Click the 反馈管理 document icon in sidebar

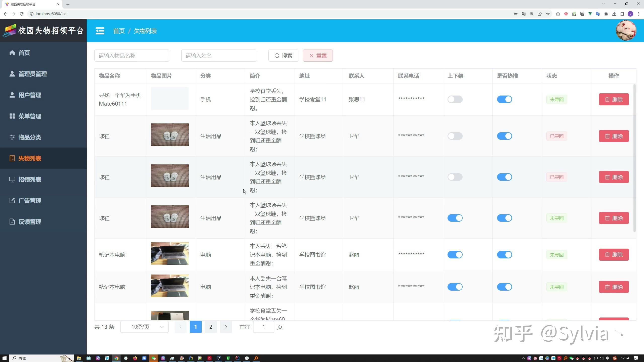[12, 221]
